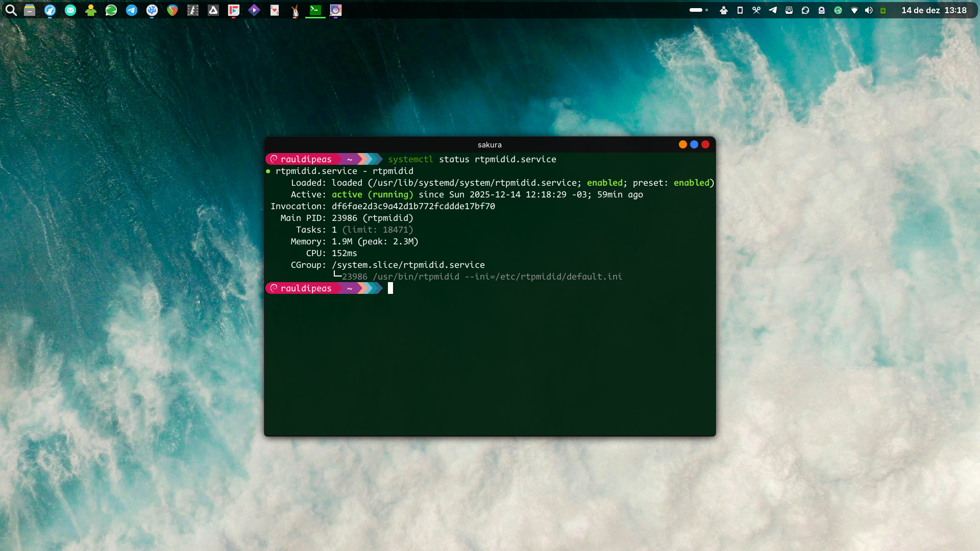Launch the Telegram app from the dock
Viewport: 980px width, 551px height.
132,10
